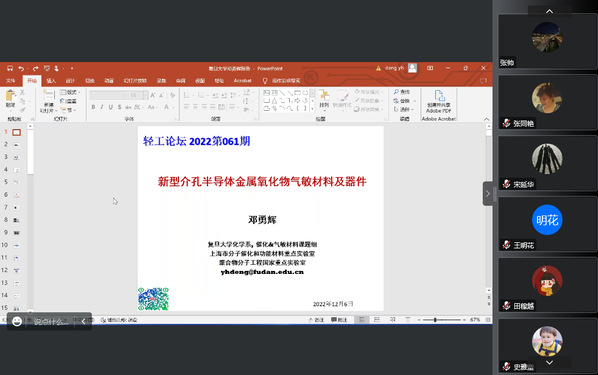Expand participant list downward with bottom chevron
598x375 pixels.
549,362
